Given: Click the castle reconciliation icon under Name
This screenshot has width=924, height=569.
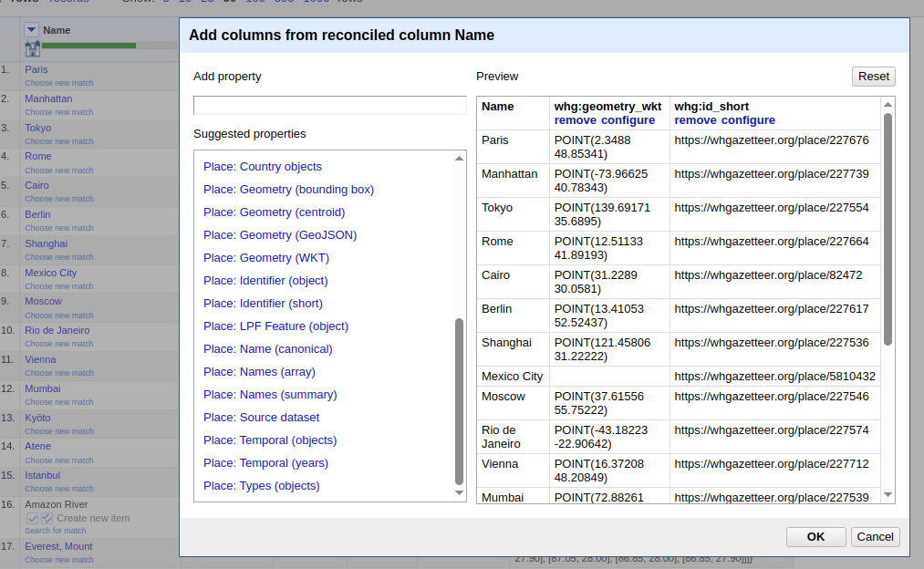Looking at the screenshot, I should (x=32, y=48).
